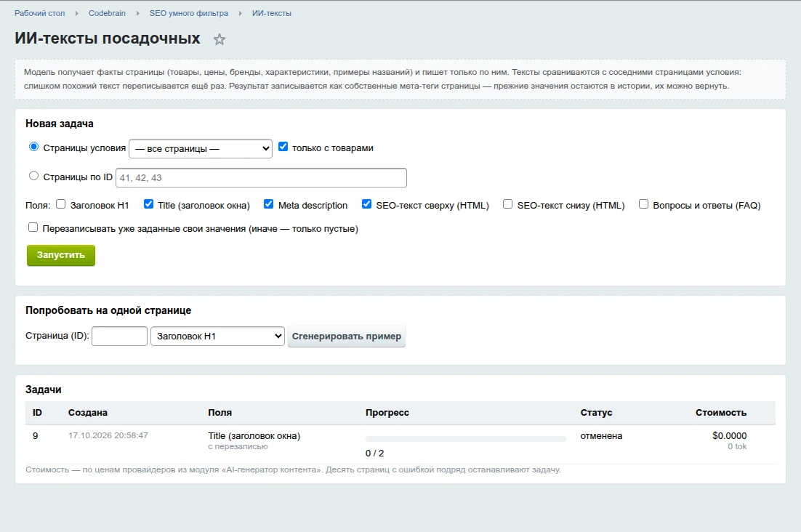The width and height of the screenshot is (801, 532).
Task: Click the green "Запустить" button
Action: click(61, 255)
